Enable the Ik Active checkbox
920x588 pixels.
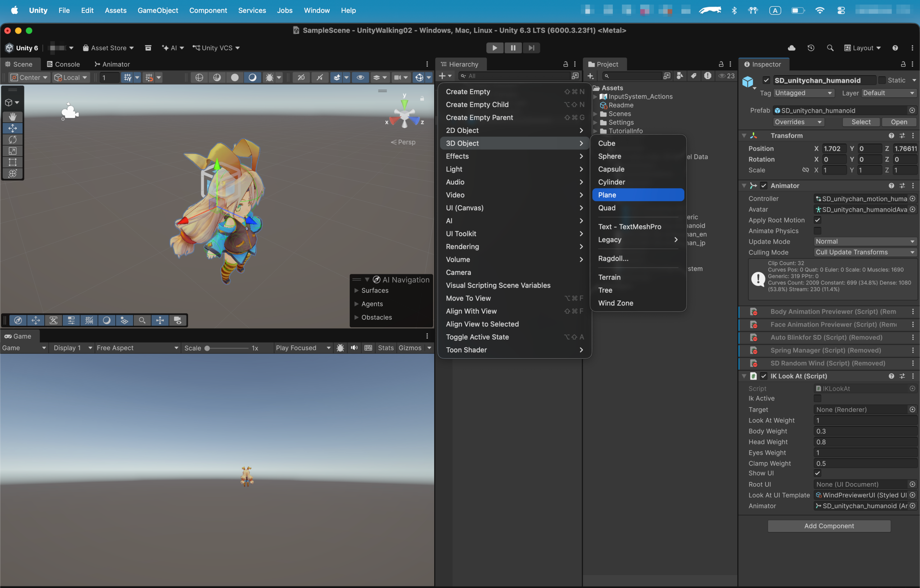817,399
